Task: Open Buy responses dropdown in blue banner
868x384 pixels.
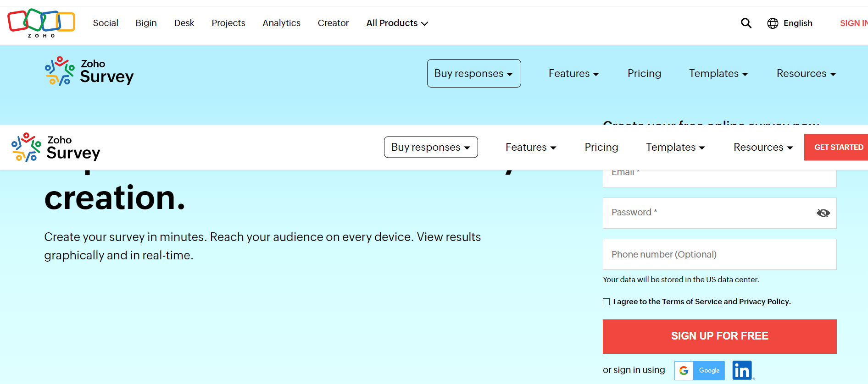Action: pyautogui.click(x=474, y=73)
